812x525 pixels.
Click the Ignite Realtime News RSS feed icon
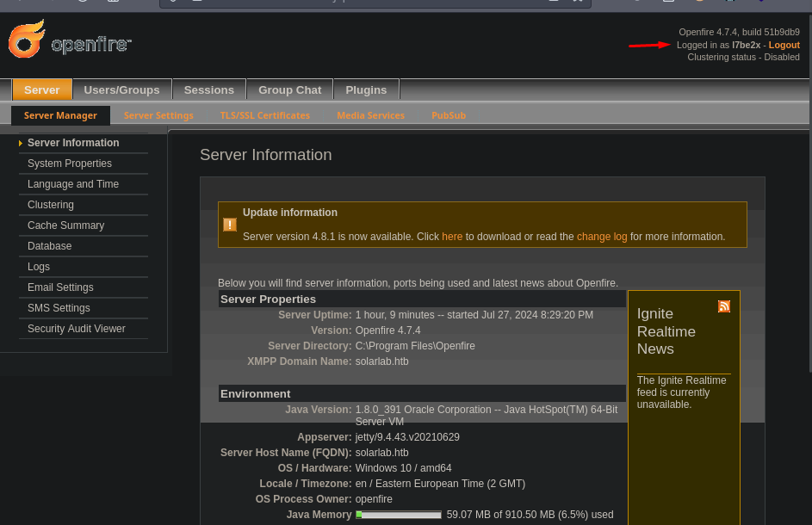point(724,306)
